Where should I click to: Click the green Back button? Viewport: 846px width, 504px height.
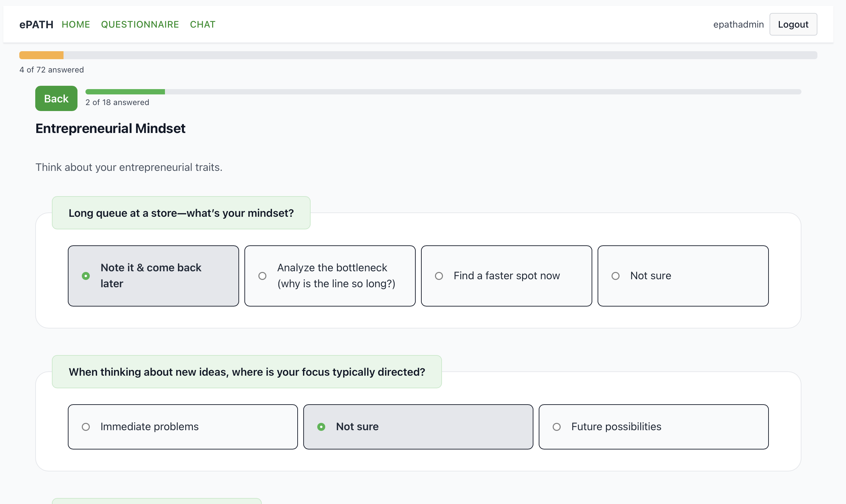click(x=57, y=98)
